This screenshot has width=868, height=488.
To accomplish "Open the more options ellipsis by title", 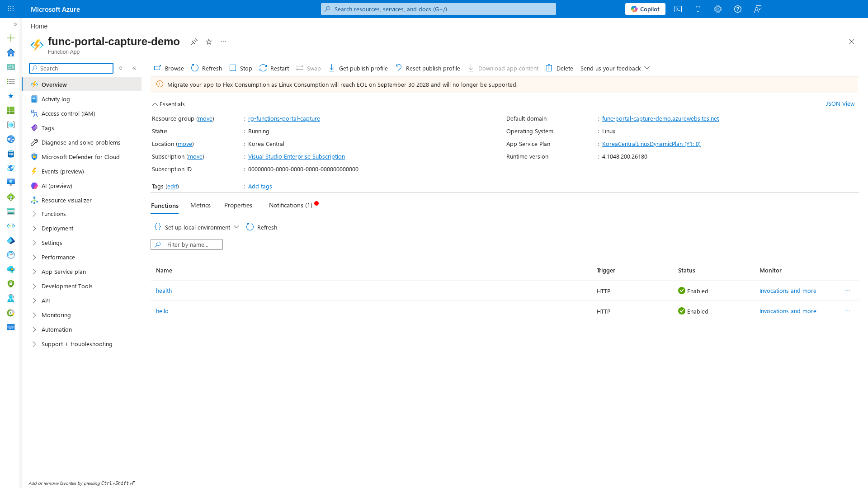I will pyautogui.click(x=223, y=42).
